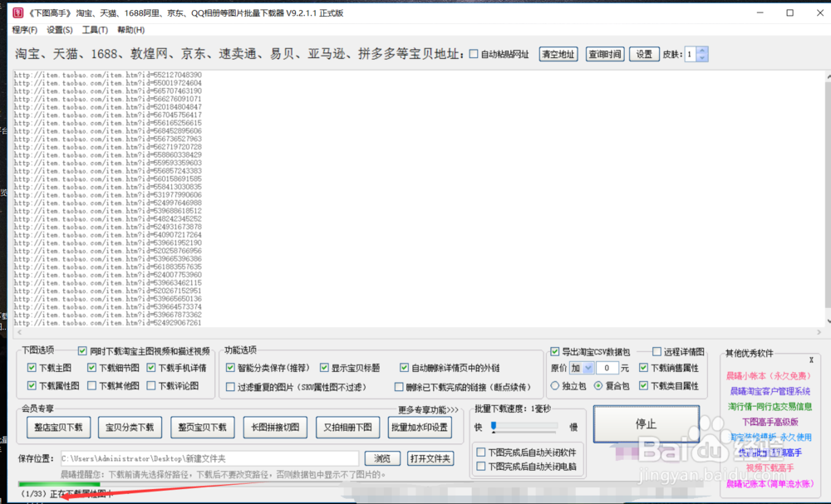Toggle 下载手机详情 checkbox
This screenshot has width=831, height=504.
click(x=151, y=367)
